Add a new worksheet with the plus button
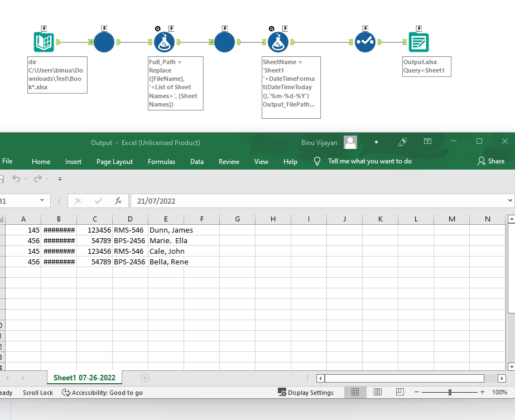 pyautogui.click(x=145, y=378)
